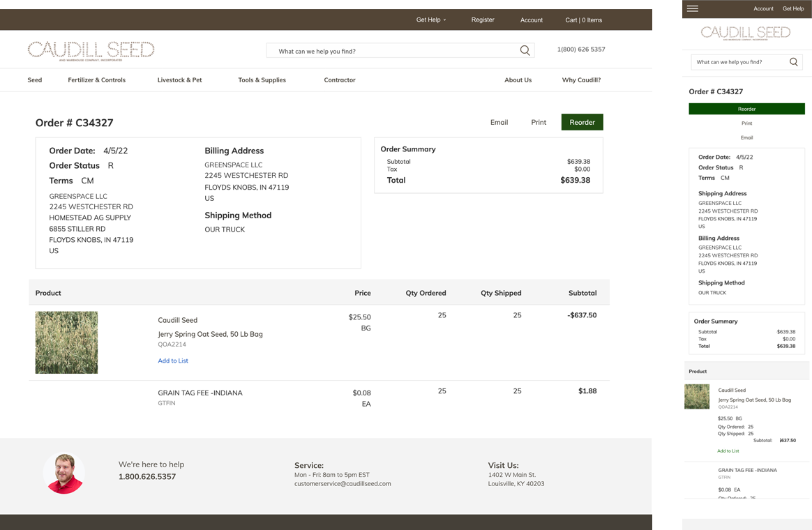Click the mobile search magnifier icon
Image resolution: width=812 pixels, height=530 pixels.
coord(793,62)
